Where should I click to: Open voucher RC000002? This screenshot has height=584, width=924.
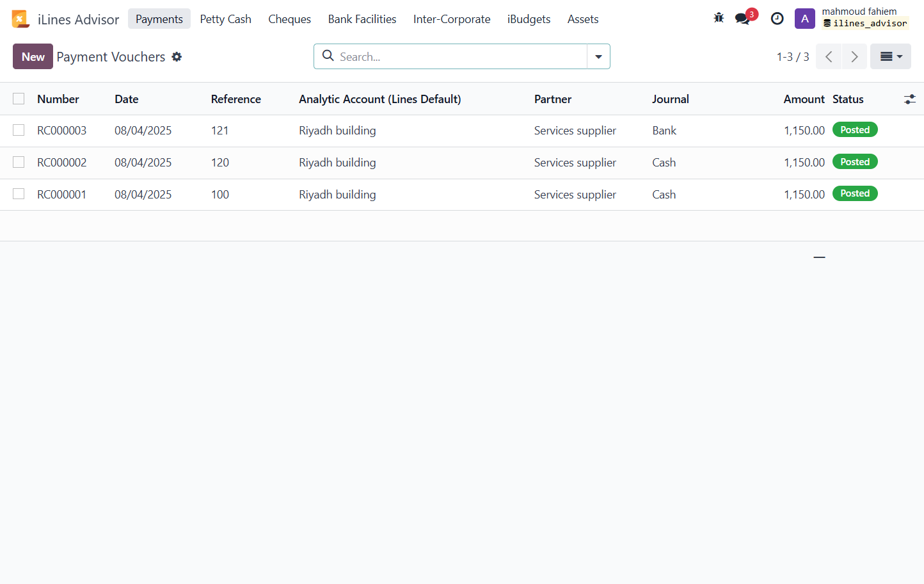click(61, 163)
